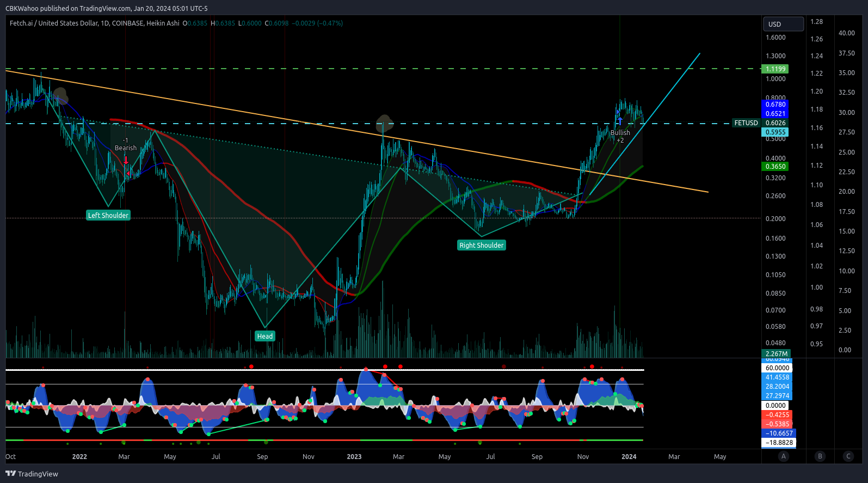Image resolution: width=868 pixels, height=483 pixels.
Task: Click the 40.00 value on the third scale
Action: pyautogui.click(x=847, y=33)
